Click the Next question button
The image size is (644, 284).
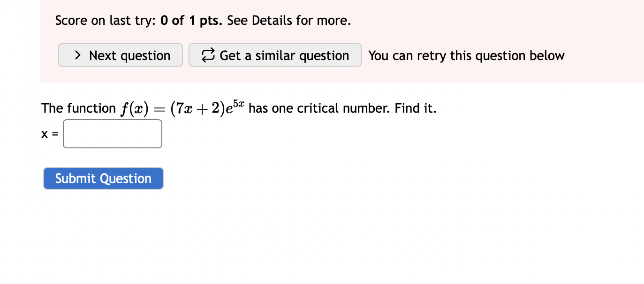[120, 55]
